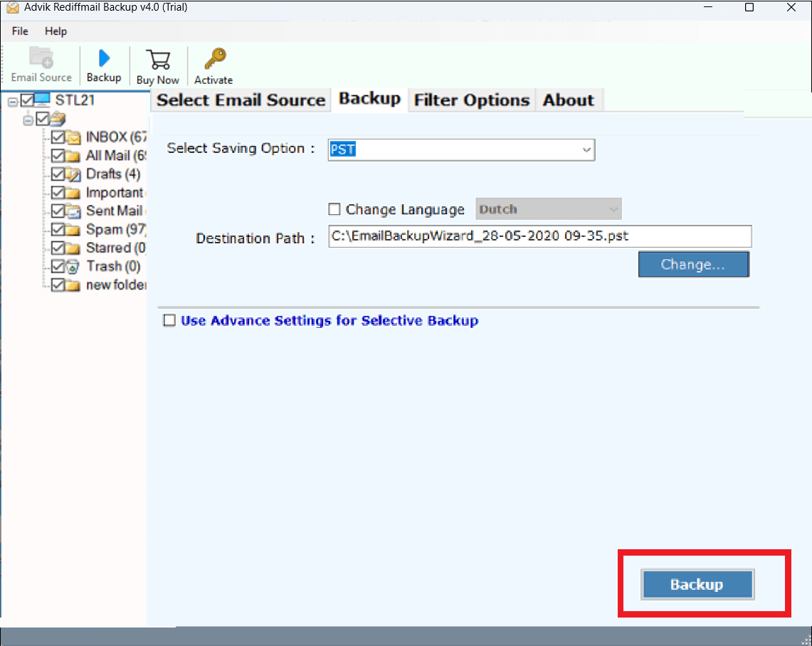The height and width of the screenshot is (646, 812).
Task: Click the app envelope icon in title bar
Action: click(12, 8)
